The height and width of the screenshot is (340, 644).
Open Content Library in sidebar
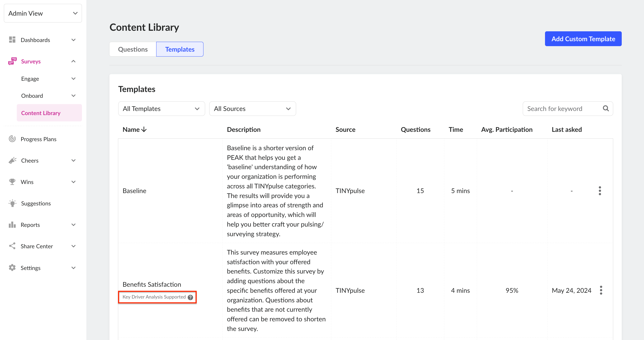tap(49, 113)
